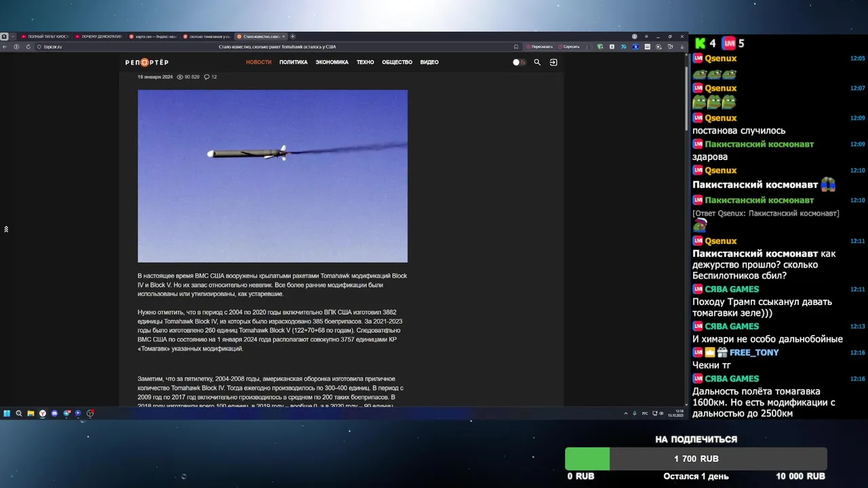This screenshot has height=488, width=868.
Task: Open the ПОЛИТИКА section
Action: point(293,62)
